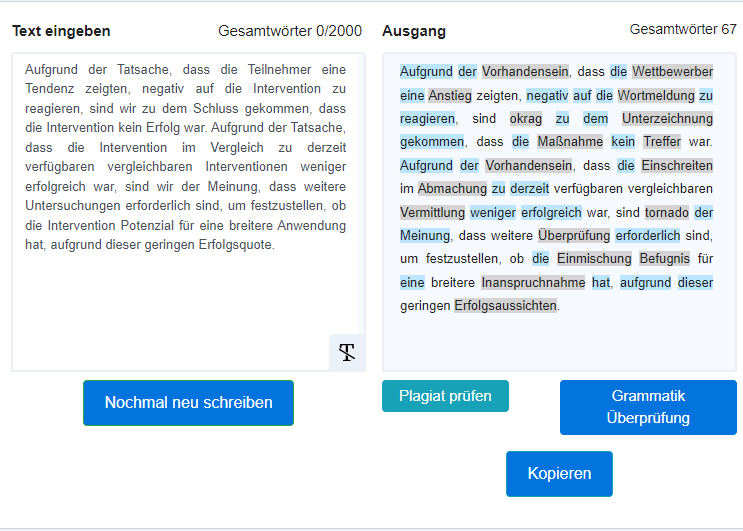Screen dimensions: 743x531
Task: Click the word Erfolgsquote in input text
Action: point(236,245)
